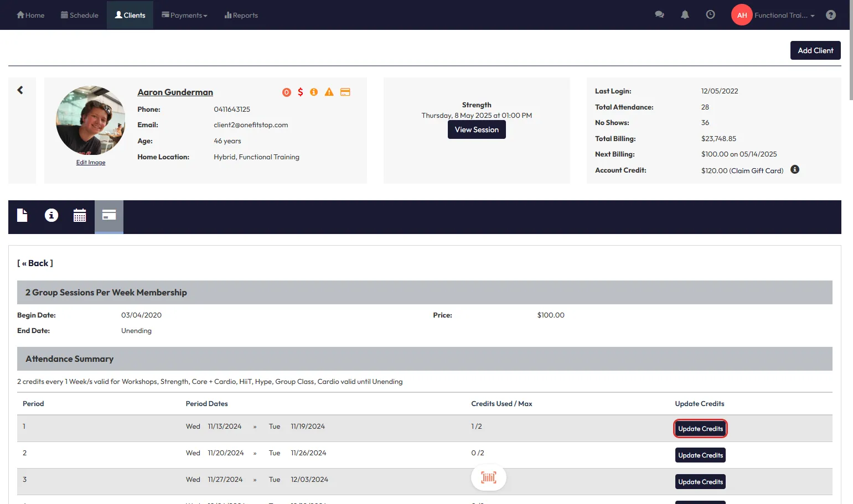Image resolution: width=853 pixels, height=504 pixels.
Task: Click the Edit Image link
Action: click(x=91, y=163)
